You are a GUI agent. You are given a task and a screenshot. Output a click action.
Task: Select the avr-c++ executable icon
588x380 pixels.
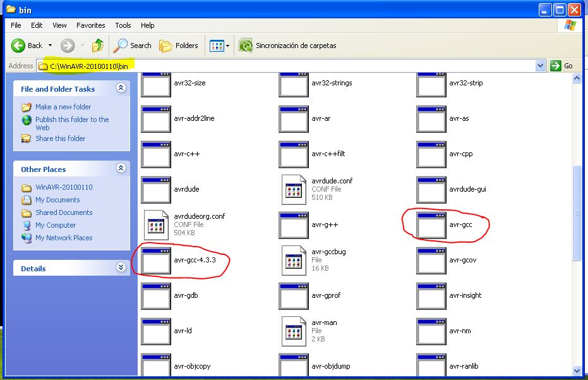[x=155, y=154]
